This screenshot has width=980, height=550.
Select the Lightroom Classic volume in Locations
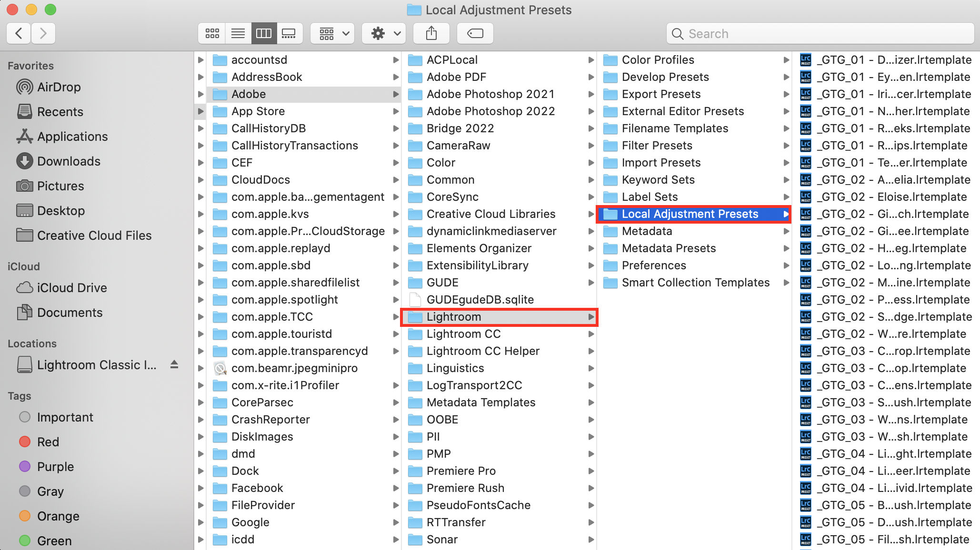point(97,365)
